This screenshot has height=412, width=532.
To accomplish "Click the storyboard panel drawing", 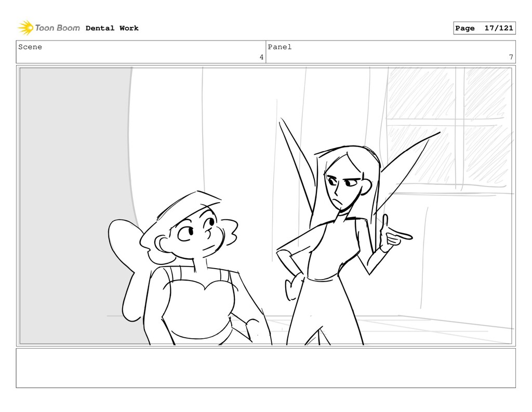I will [265, 206].
